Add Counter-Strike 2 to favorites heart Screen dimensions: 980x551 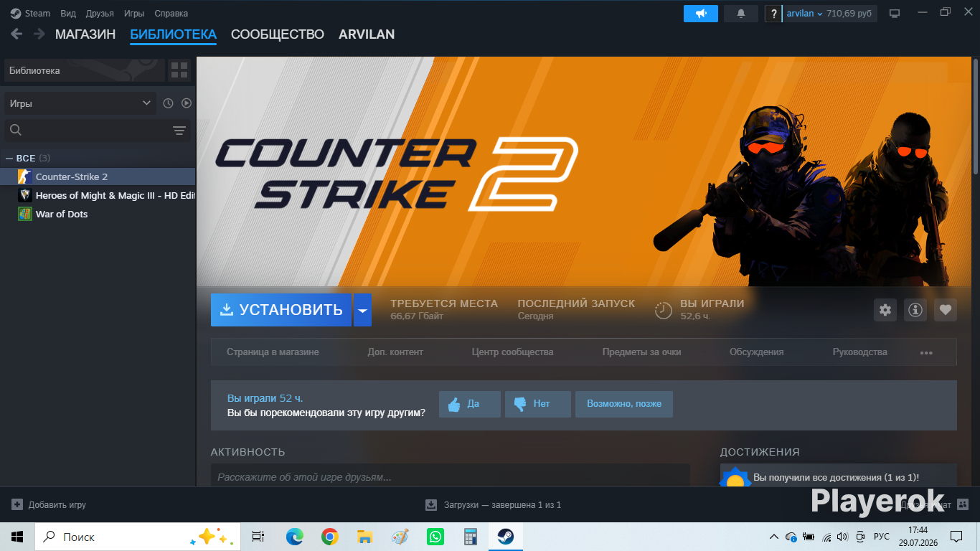coord(946,310)
